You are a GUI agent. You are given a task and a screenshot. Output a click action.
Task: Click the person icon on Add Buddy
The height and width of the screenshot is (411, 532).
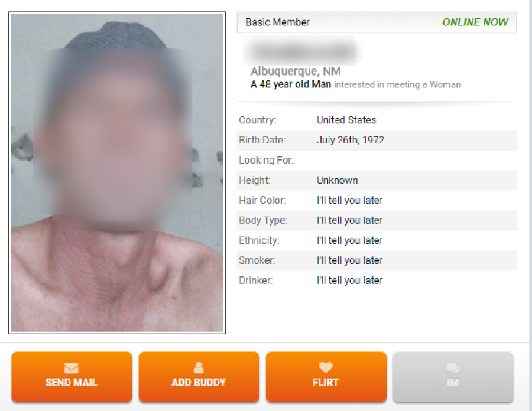point(199,368)
